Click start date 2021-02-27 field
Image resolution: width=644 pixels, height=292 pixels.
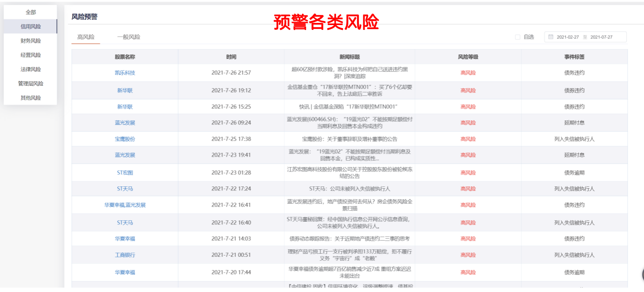[568, 37]
